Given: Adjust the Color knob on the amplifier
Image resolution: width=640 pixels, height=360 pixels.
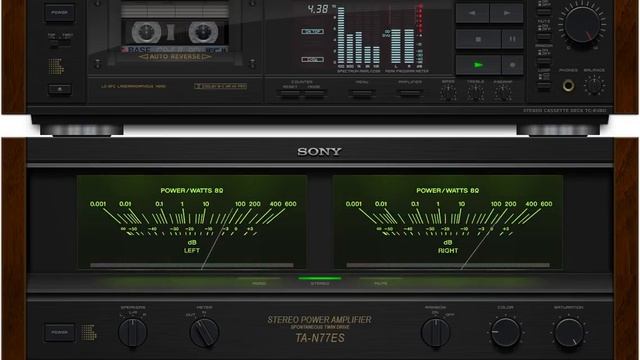Looking at the screenshot, I should (x=505, y=332).
